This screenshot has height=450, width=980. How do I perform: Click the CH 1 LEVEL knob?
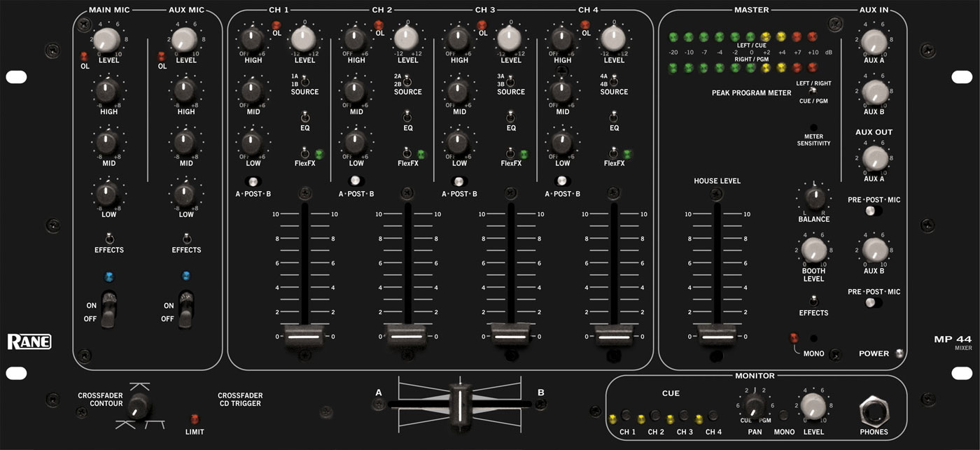coord(304,38)
